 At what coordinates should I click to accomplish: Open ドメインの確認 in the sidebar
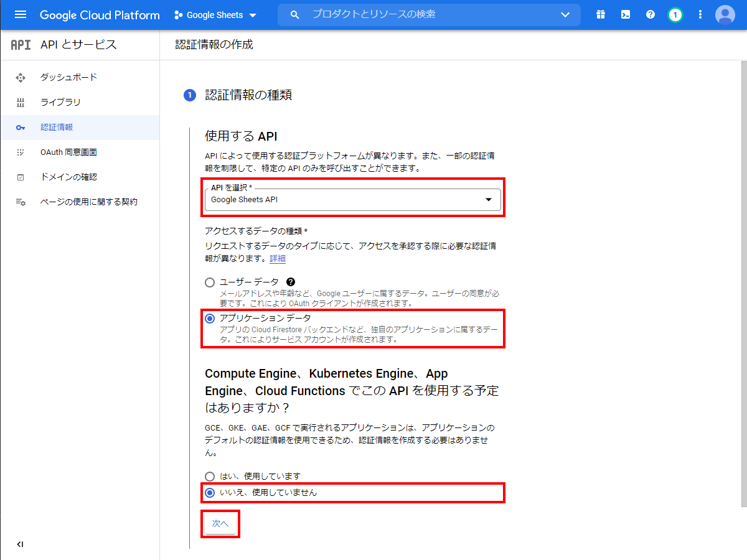(80, 177)
